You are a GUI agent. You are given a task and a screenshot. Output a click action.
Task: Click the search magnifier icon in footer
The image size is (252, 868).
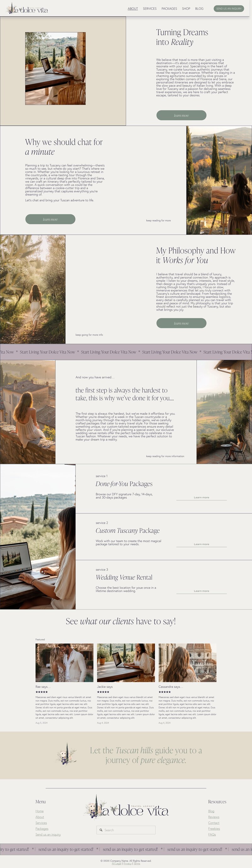(101, 830)
